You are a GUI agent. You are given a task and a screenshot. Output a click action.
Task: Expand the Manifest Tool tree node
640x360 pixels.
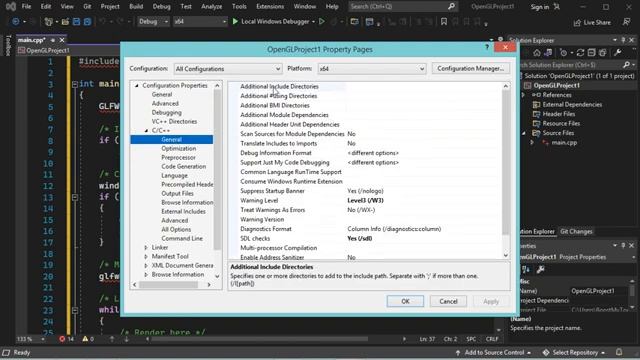(146, 256)
